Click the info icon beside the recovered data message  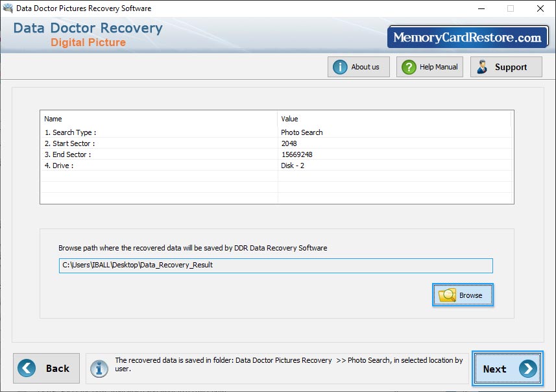pos(99,369)
